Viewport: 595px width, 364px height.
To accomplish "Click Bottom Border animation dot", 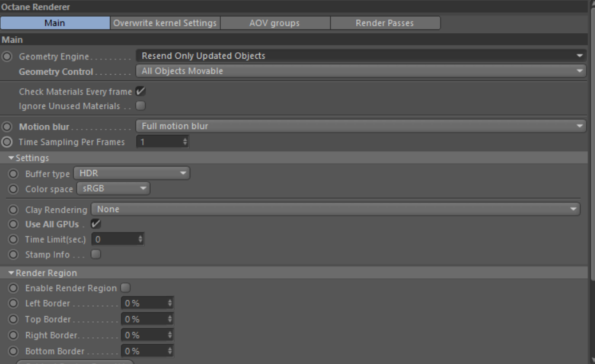I will [x=13, y=351].
